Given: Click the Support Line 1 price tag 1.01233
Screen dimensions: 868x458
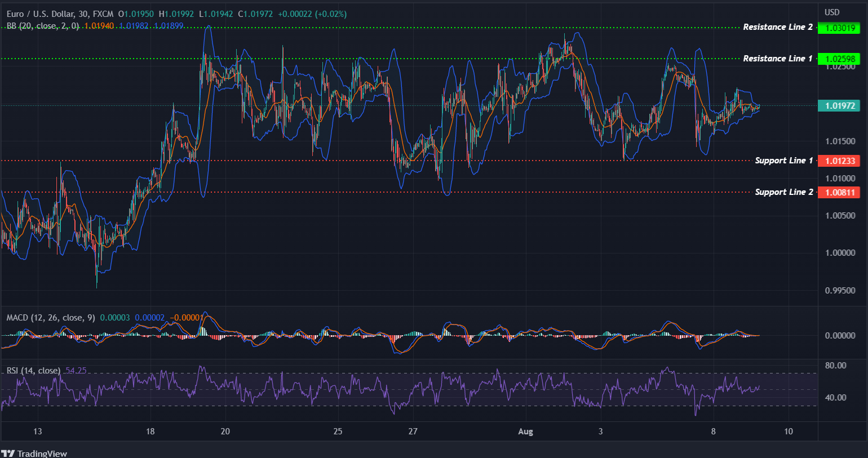Looking at the screenshot, I should tap(839, 161).
